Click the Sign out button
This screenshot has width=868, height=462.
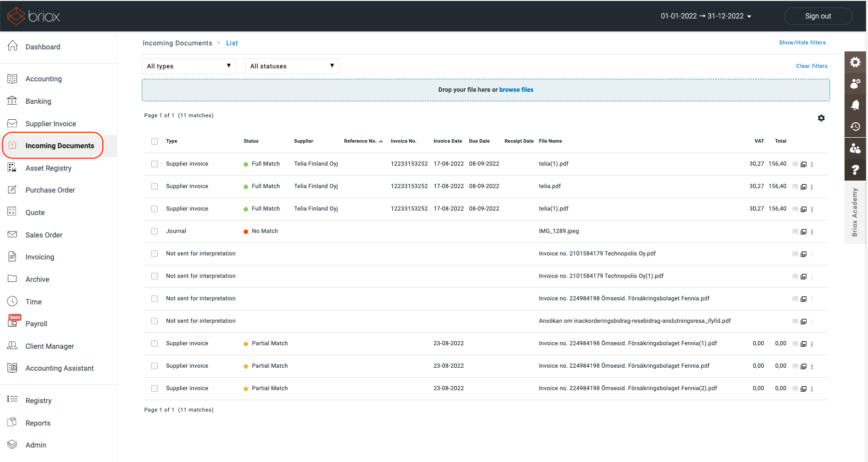click(x=818, y=16)
